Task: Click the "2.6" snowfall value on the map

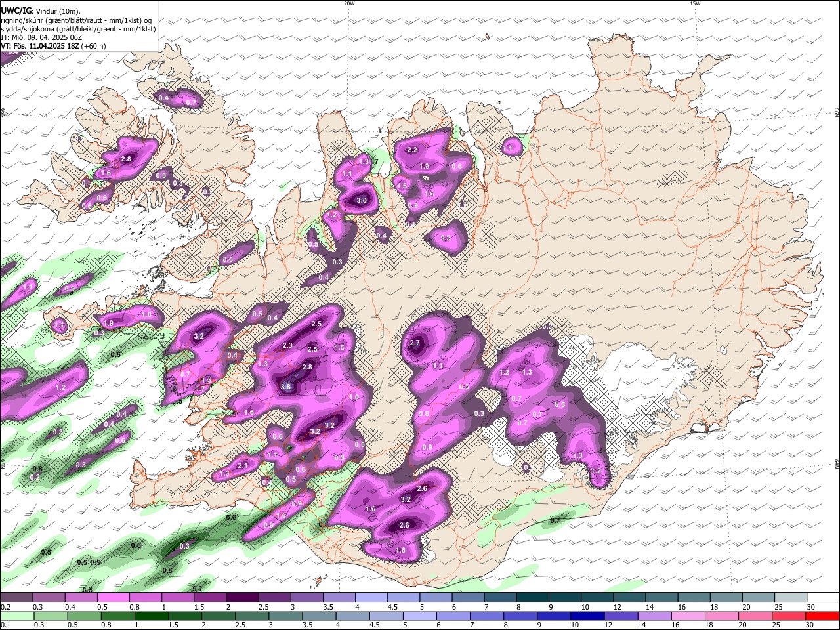Action: click(x=422, y=488)
